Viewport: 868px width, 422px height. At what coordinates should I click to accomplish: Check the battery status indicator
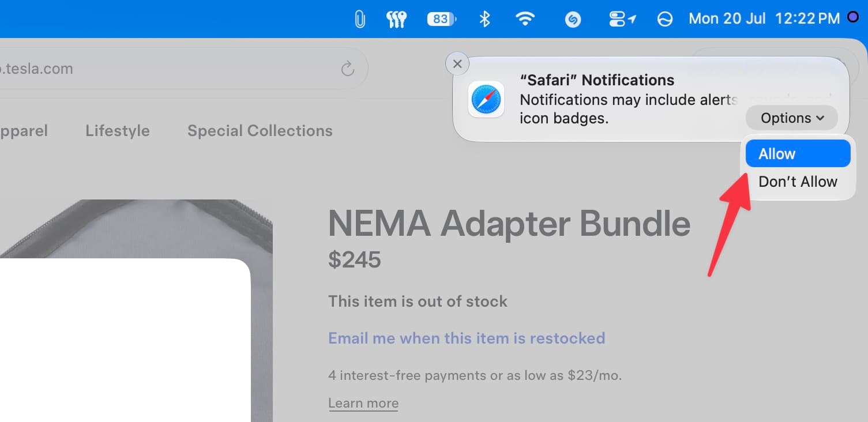click(441, 20)
